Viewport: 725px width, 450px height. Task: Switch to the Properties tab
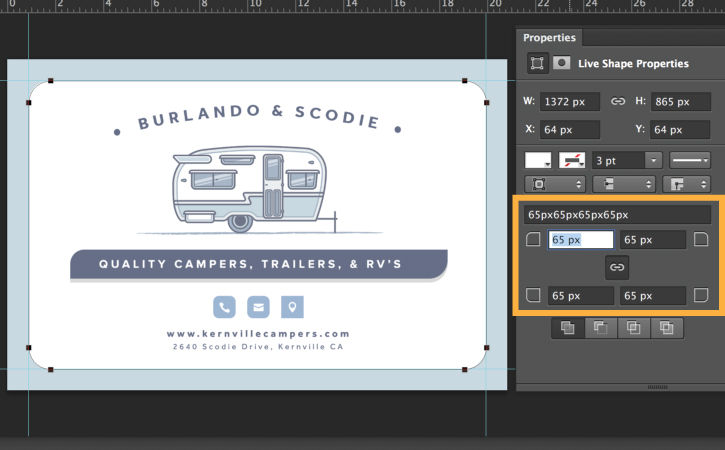click(x=550, y=38)
